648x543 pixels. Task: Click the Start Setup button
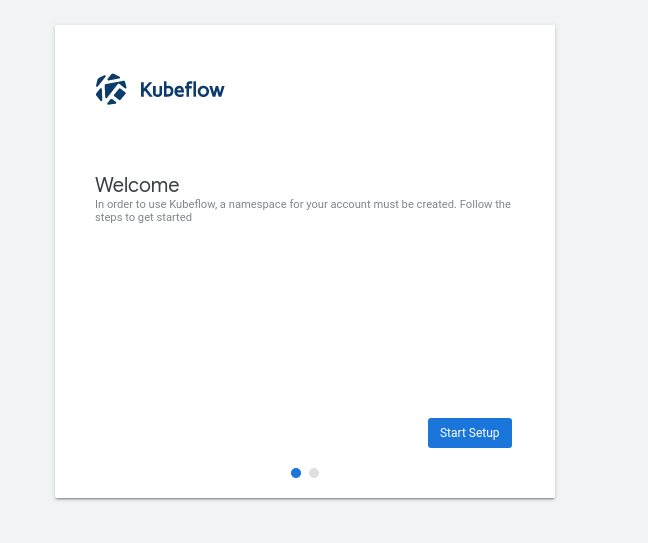[469, 433]
